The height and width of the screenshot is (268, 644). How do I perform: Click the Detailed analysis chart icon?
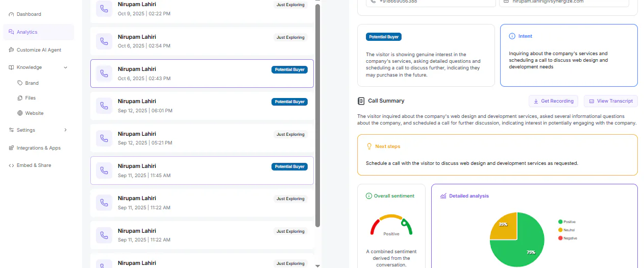pos(443,196)
